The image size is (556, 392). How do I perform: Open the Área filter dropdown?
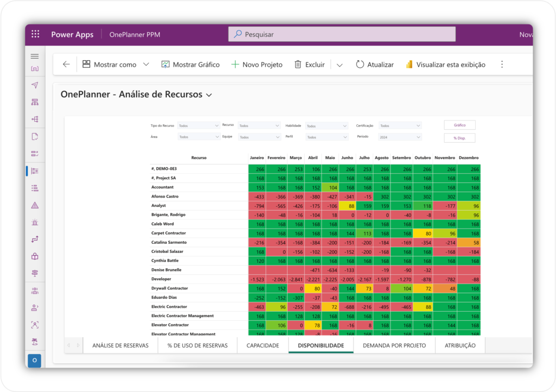click(x=199, y=137)
